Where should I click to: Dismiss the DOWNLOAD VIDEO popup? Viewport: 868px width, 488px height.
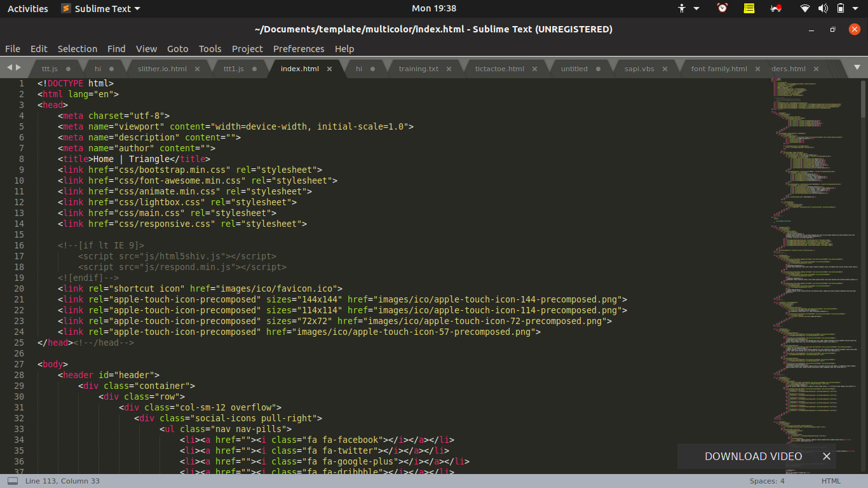[826, 456]
